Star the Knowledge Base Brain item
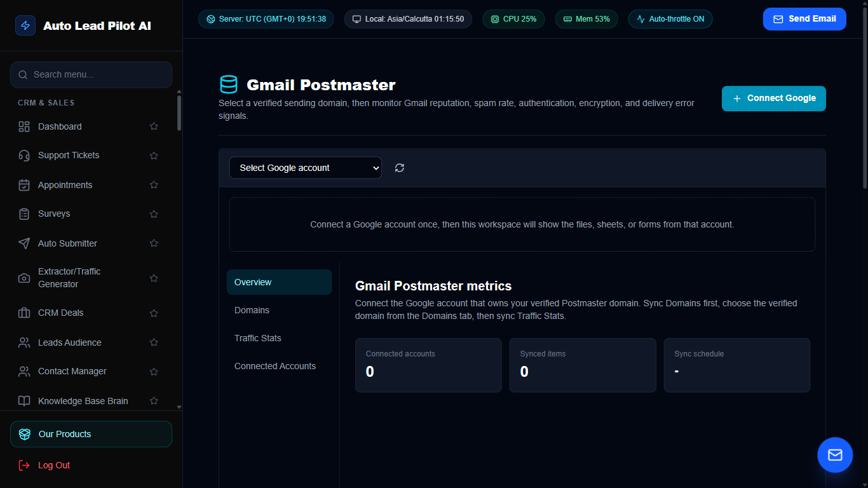The image size is (868, 488). [154, 401]
